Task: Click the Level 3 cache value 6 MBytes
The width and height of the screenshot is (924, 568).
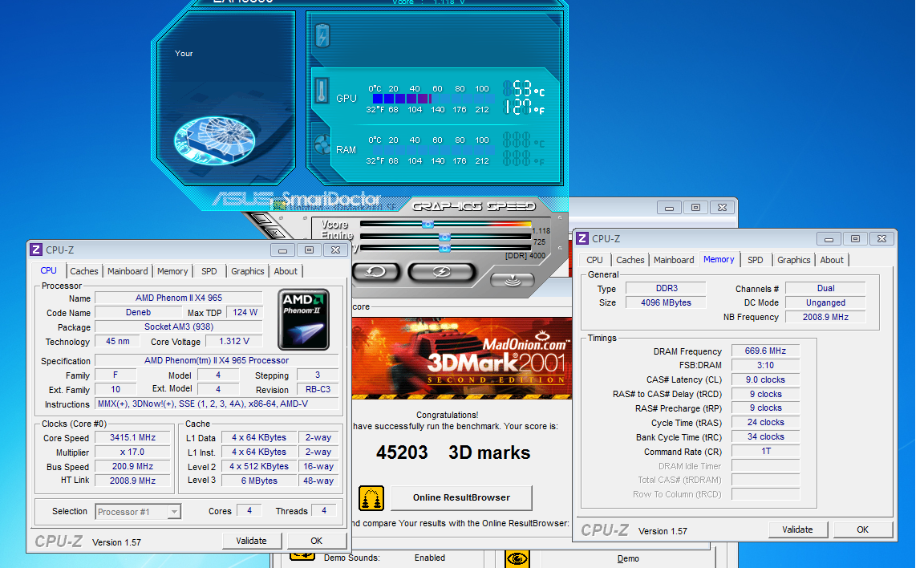Action: tap(259, 481)
